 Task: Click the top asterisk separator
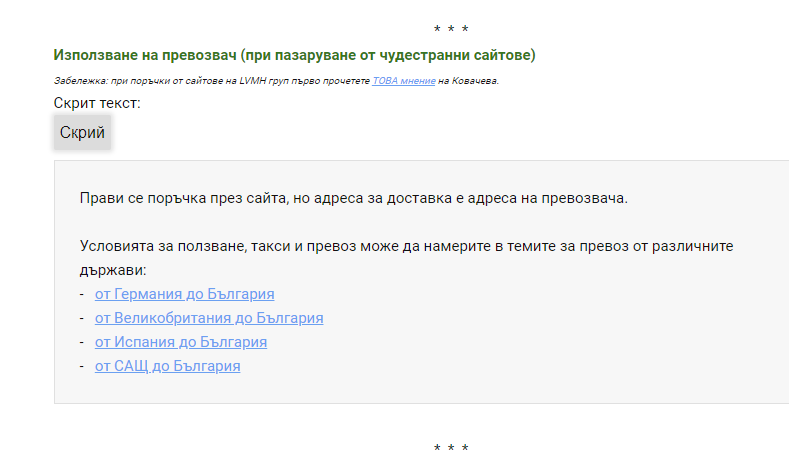tap(451, 28)
